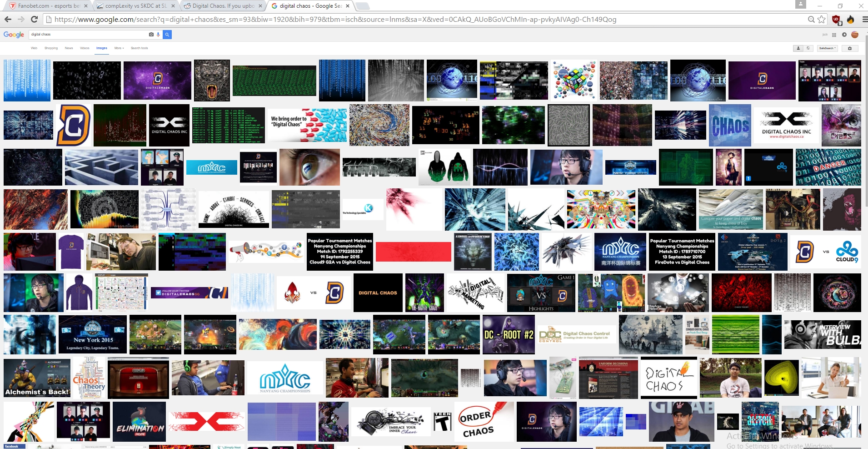Open FireDota vs Digital Chaos thumbnail
868x449 pixels.
pos(682,252)
